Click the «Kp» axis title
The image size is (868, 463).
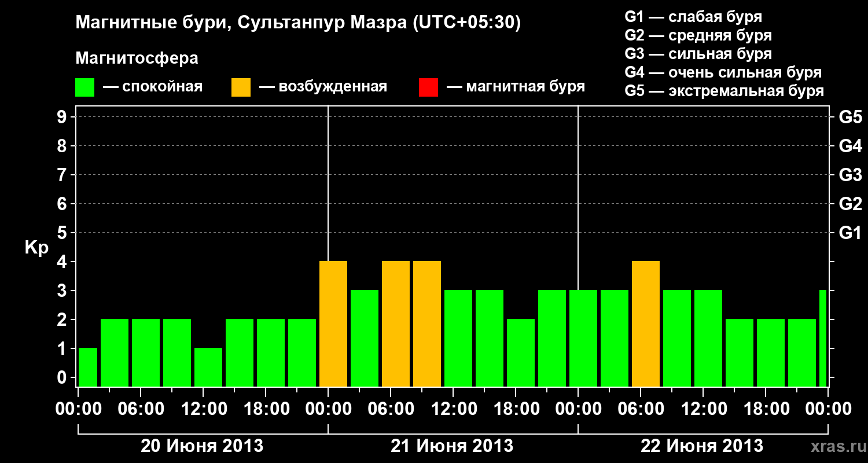36,248
